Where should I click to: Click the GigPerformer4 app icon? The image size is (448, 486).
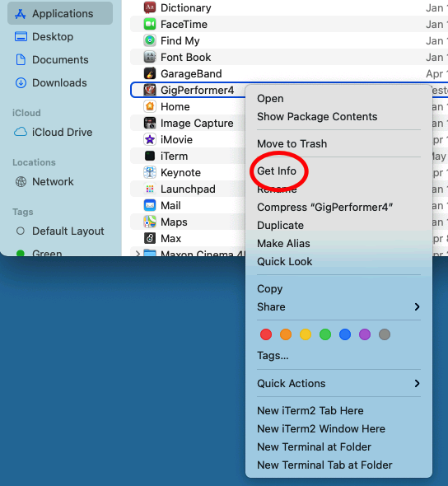[150, 90]
